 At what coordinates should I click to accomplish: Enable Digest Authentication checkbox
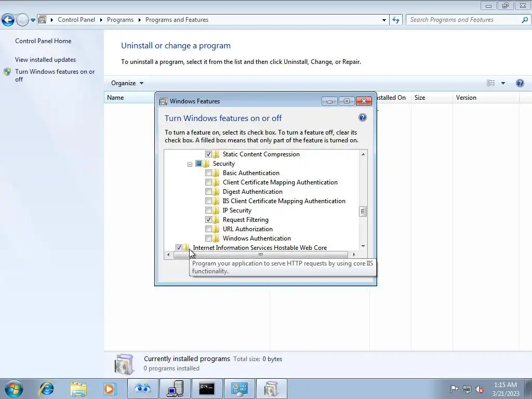[x=208, y=192]
